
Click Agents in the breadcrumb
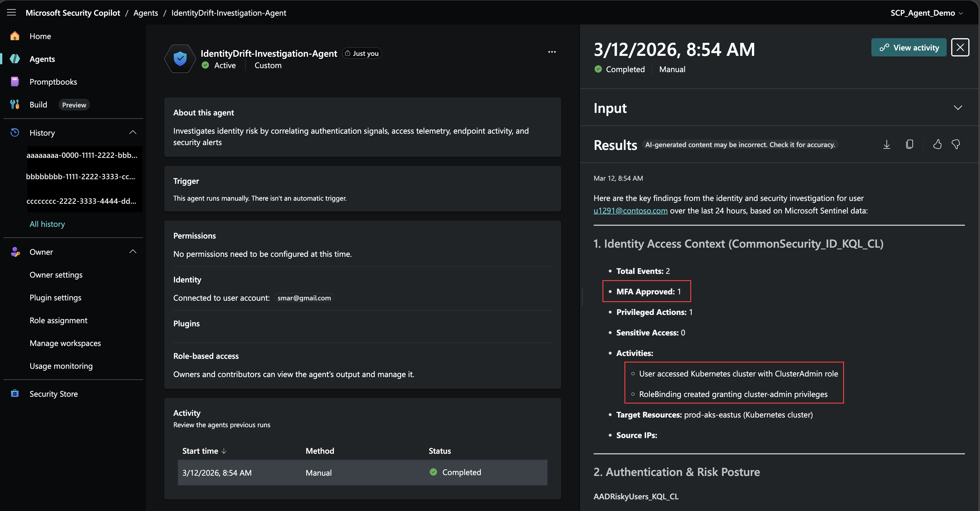click(x=146, y=13)
